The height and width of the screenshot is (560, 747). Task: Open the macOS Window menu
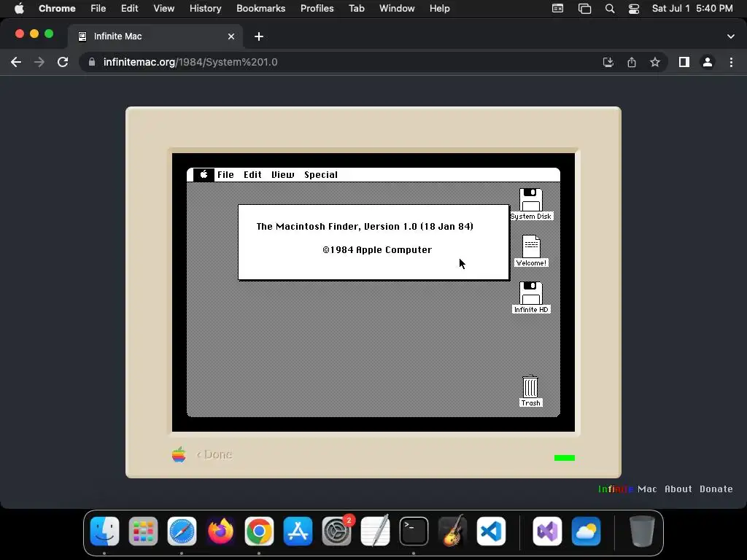pos(397,9)
